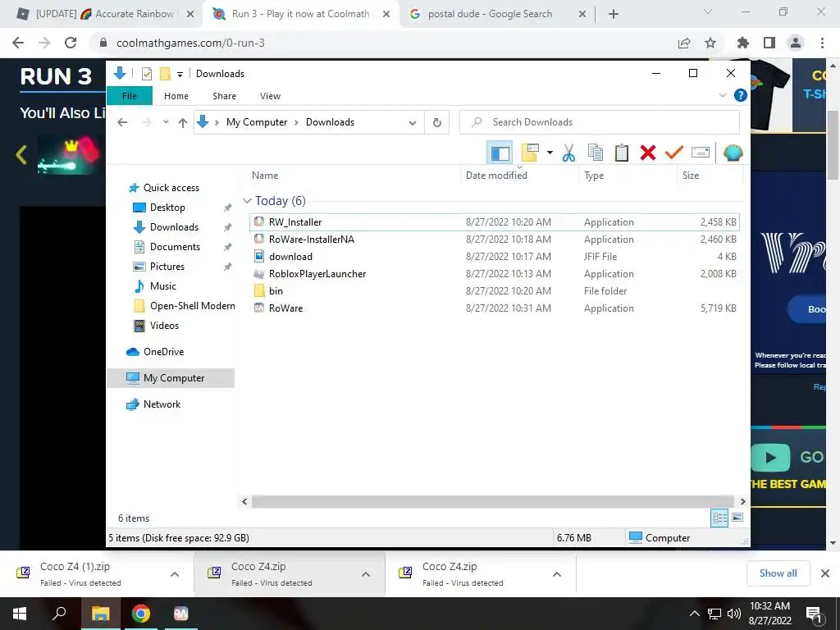Select the RW_Installer file

[494, 221]
